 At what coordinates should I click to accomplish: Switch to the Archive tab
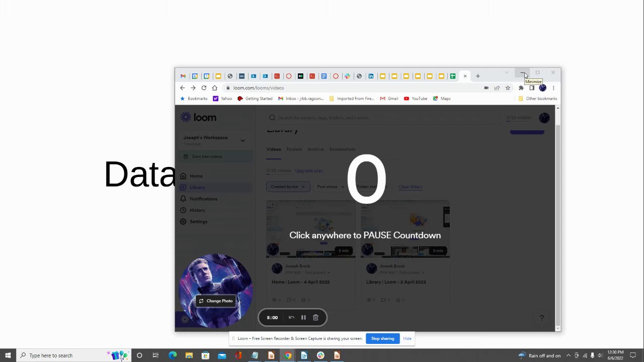click(x=315, y=149)
